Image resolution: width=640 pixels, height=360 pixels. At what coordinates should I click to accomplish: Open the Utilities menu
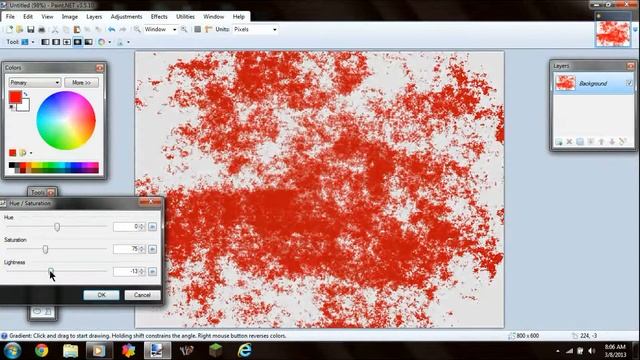[185, 17]
